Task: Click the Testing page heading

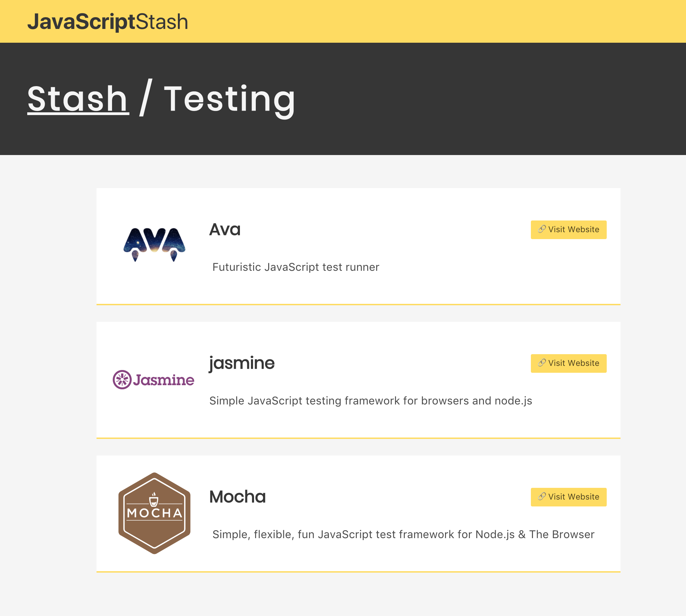Action: coord(230,99)
